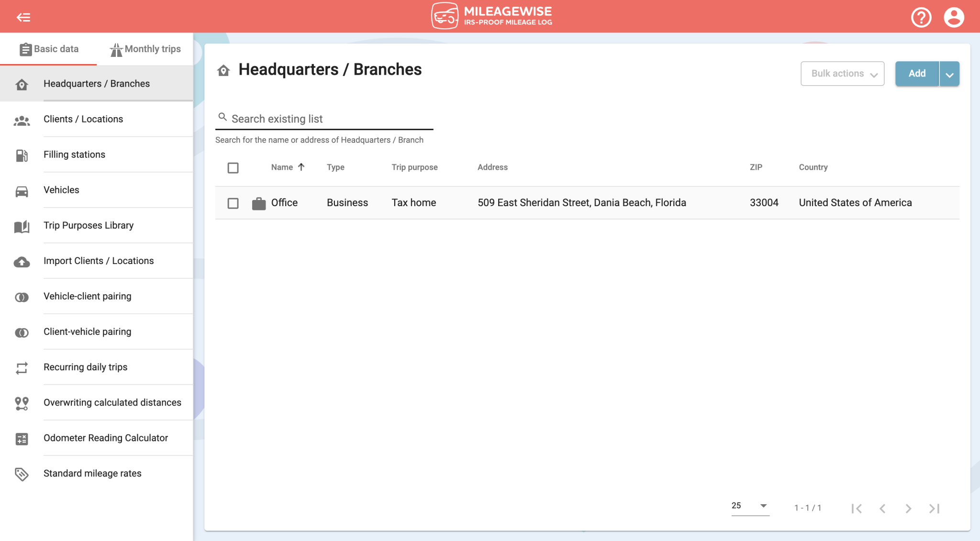This screenshot has height=541, width=980.
Task: Switch to the Monthly trips tab
Action: coord(145,49)
